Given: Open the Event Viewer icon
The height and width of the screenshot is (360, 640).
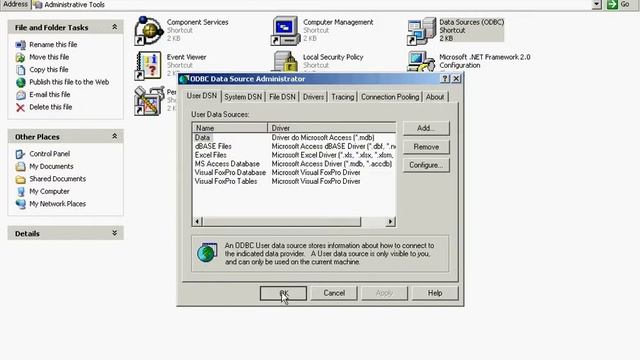Looking at the screenshot, I should pyautogui.click(x=148, y=65).
